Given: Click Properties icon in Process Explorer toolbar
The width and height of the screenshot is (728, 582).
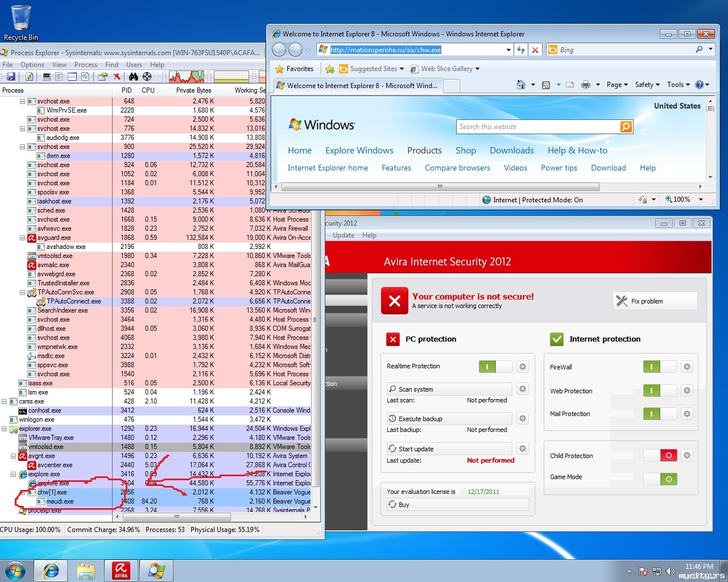Looking at the screenshot, I should click(103, 76).
